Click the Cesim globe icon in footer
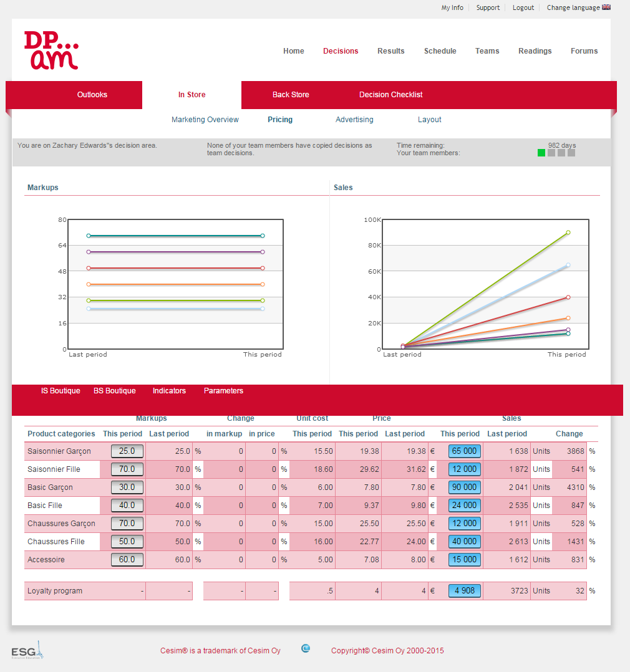 tap(306, 648)
